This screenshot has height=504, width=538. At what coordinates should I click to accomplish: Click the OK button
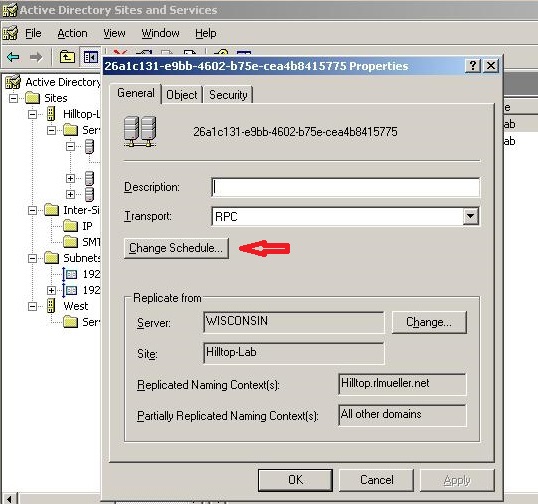(x=295, y=480)
